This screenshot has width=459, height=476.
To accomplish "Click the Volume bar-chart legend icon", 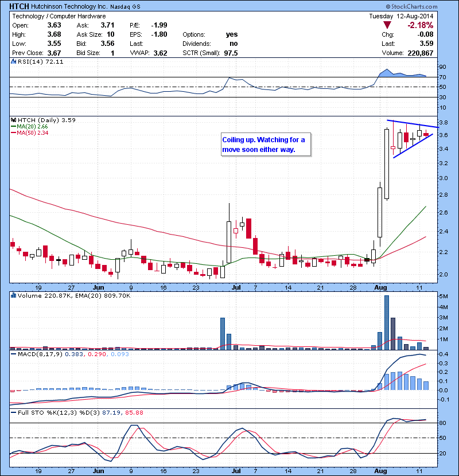I will pos(13,295).
